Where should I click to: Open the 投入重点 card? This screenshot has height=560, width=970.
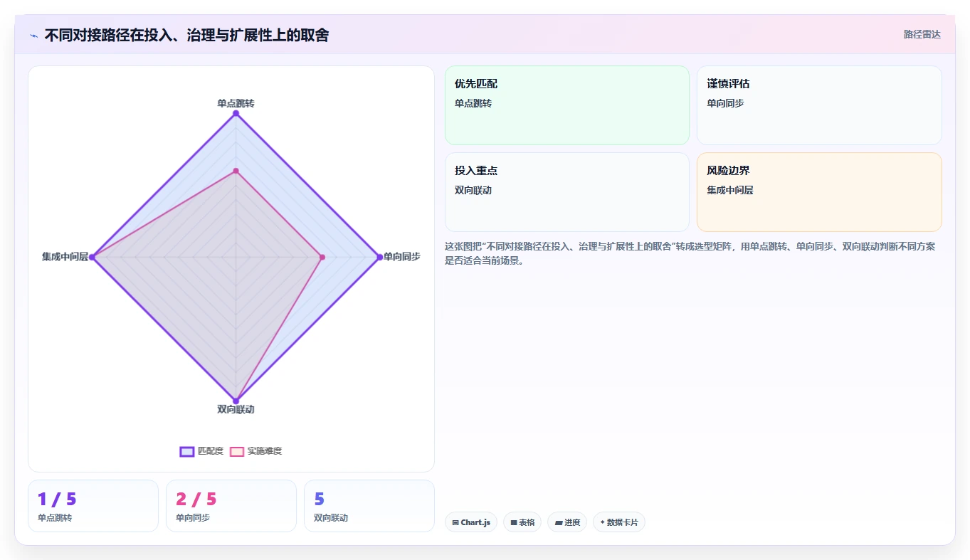tap(567, 192)
